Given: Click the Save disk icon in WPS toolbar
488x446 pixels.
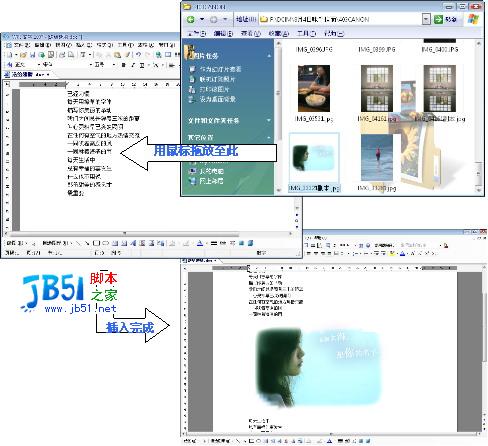Looking at the screenshot, I should pos(32,55).
